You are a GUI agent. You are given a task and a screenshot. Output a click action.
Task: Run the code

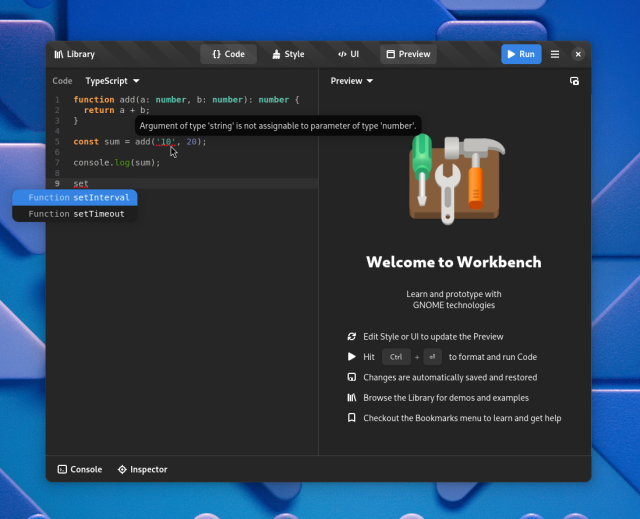click(520, 54)
